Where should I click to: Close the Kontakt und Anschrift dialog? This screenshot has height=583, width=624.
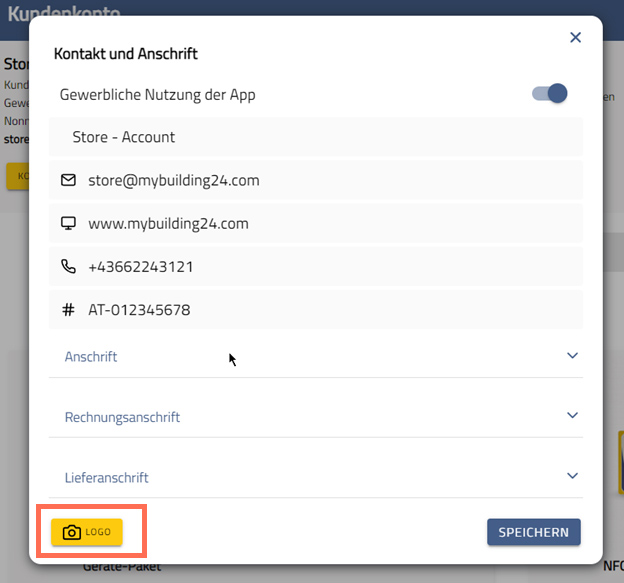(575, 38)
